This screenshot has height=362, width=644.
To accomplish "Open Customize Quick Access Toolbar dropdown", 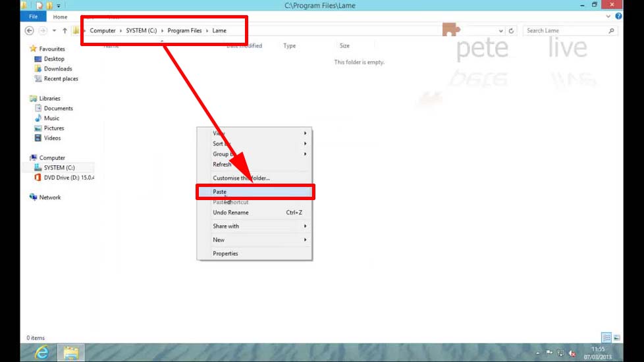I will point(59,6).
